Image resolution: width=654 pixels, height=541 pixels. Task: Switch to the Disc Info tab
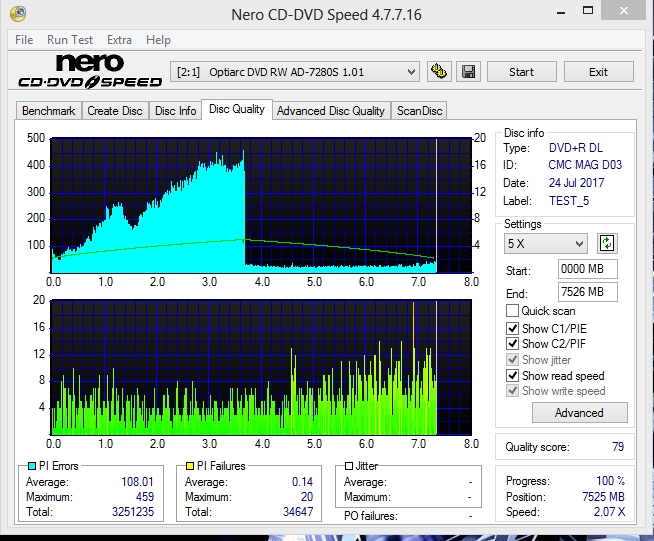tap(175, 111)
